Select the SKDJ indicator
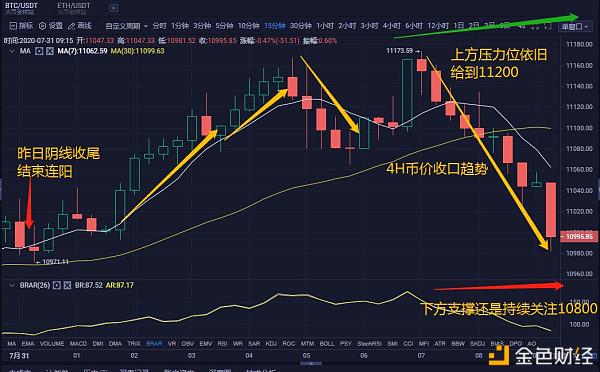The height and width of the screenshot is (372, 600). point(478,344)
